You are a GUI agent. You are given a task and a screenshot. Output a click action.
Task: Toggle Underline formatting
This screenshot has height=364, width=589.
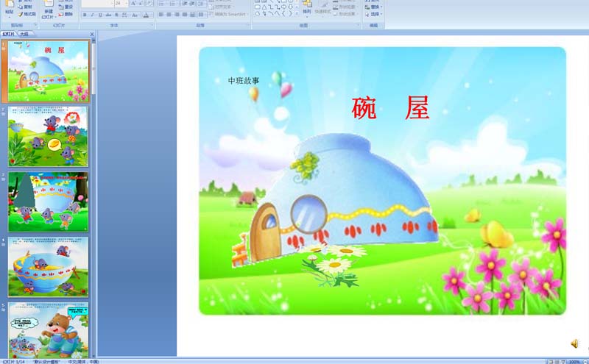tap(100, 15)
